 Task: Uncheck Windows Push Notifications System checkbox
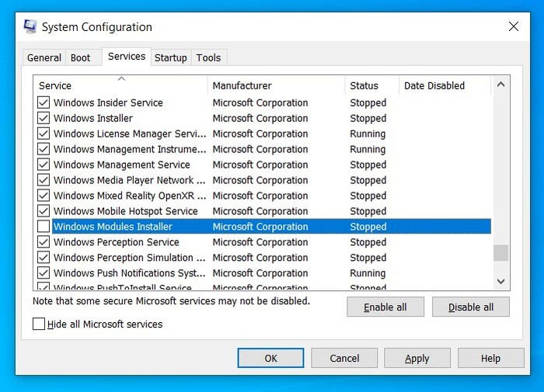click(x=44, y=272)
